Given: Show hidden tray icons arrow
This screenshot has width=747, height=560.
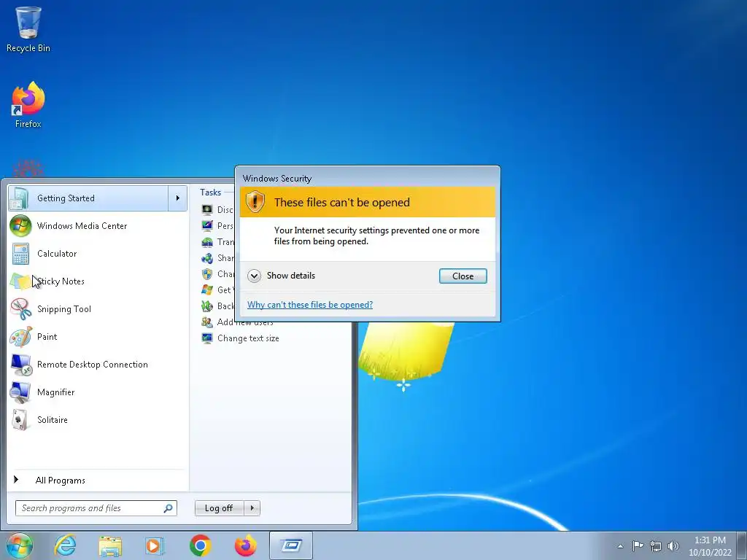Looking at the screenshot, I should 620,546.
